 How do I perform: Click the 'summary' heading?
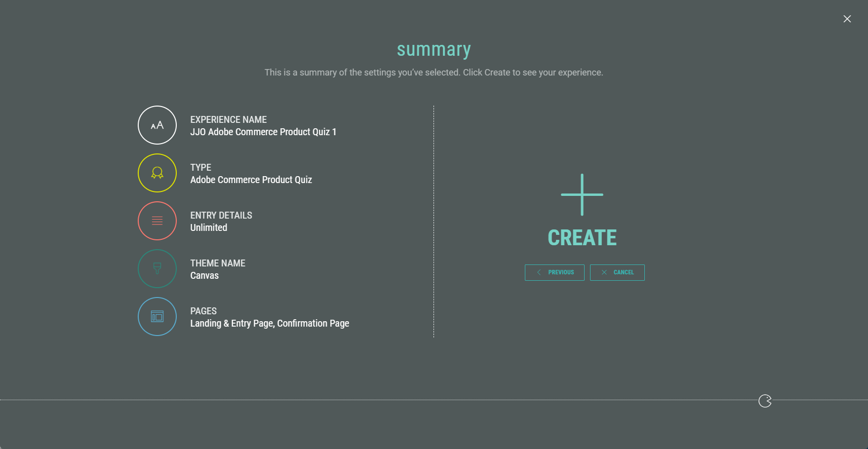pyautogui.click(x=434, y=49)
